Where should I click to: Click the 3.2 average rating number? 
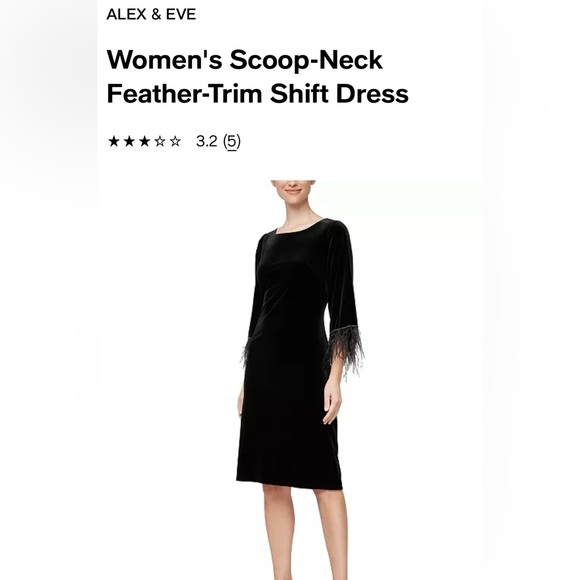[206, 141]
